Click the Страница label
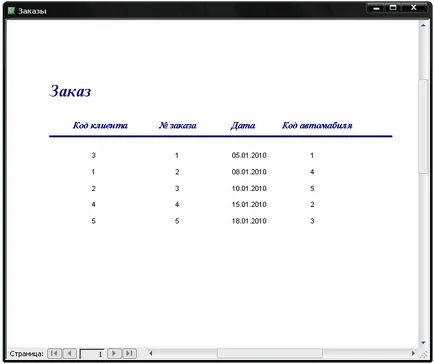Image resolution: width=434 pixels, height=364 pixels. (27, 354)
